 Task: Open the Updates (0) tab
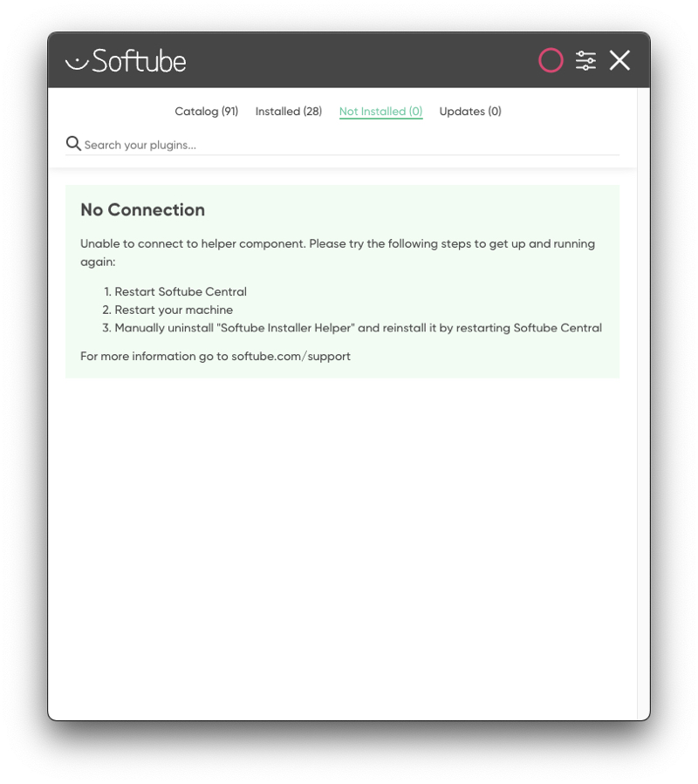pos(469,111)
